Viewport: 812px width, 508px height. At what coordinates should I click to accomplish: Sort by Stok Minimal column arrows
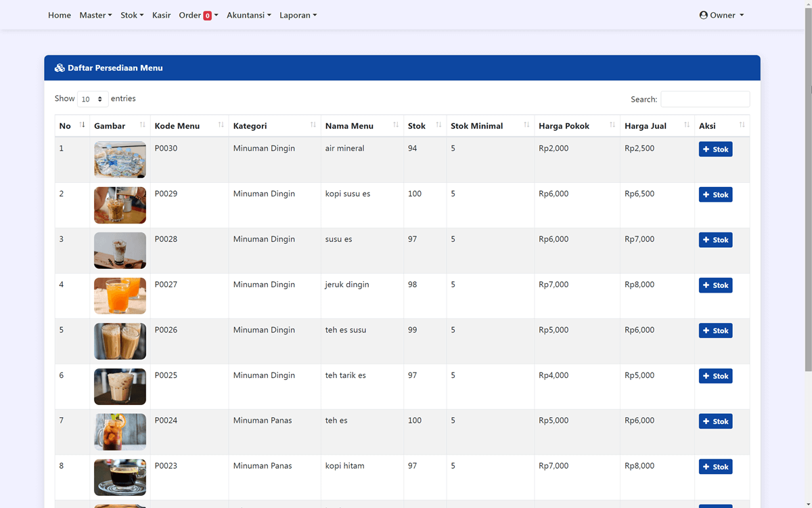(526, 125)
